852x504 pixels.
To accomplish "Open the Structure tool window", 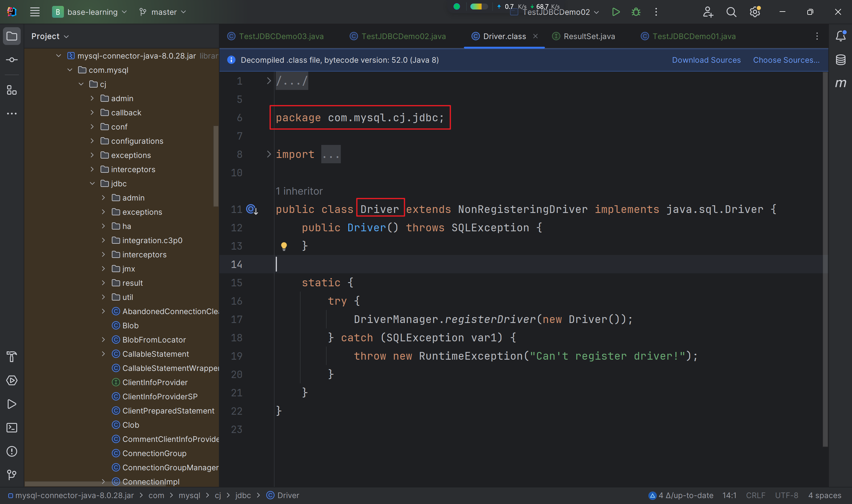I will [x=12, y=90].
